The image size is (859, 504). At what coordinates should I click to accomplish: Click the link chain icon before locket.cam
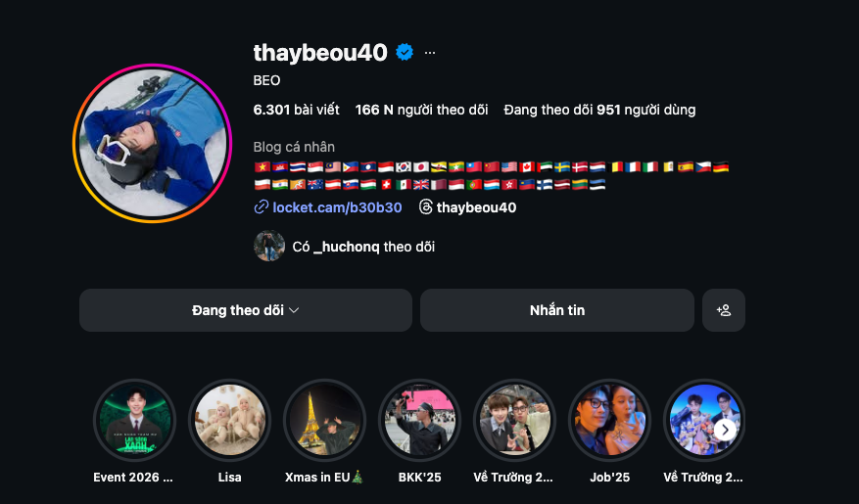pos(261,206)
